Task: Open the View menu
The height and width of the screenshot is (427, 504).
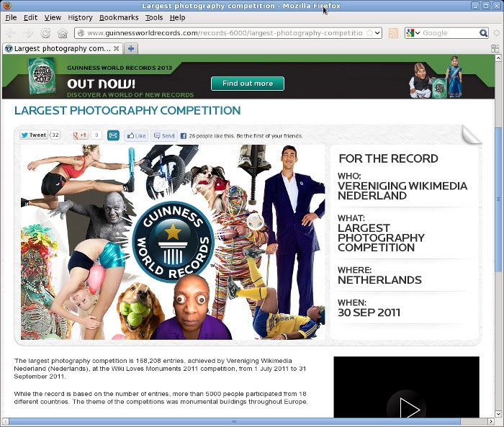Action: 53,17
